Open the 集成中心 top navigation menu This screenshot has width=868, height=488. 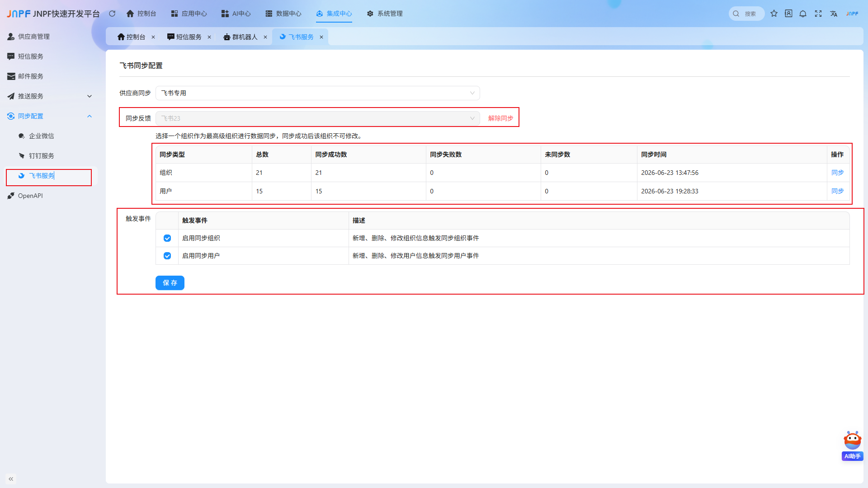pyautogui.click(x=334, y=14)
